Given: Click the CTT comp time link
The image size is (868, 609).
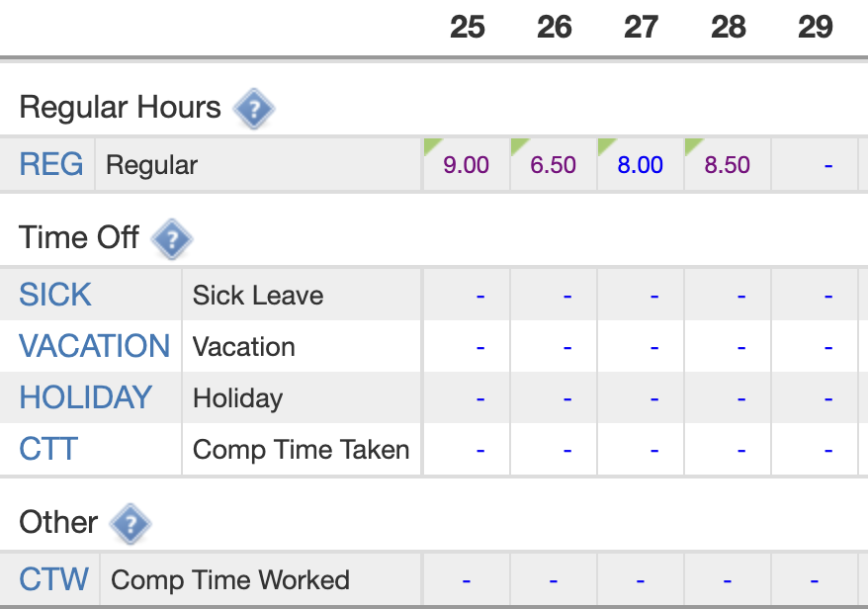Looking at the screenshot, I should [x=48, y=449].
